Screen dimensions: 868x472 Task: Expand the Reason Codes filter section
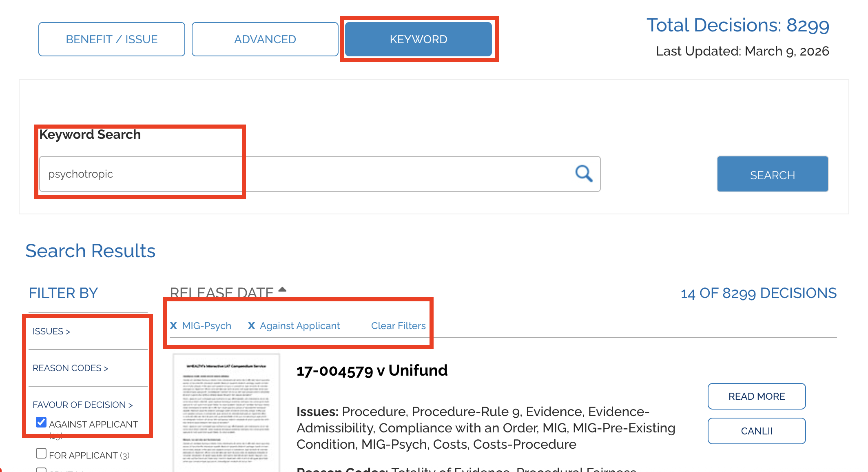(x=70, y=368)
